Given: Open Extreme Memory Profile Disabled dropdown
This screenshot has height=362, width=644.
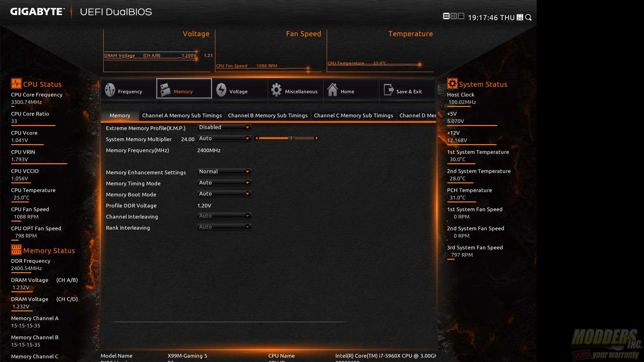Looking at the screenshot, I should (224, 127).
